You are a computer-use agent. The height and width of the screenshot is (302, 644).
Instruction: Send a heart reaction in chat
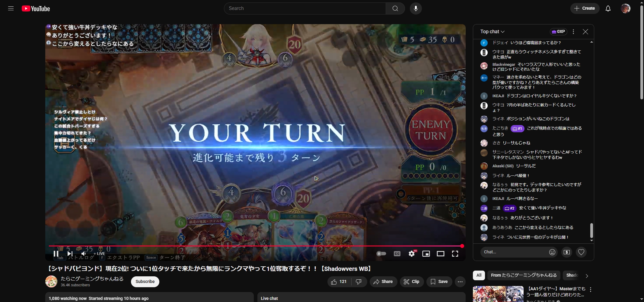click(581, 252)
